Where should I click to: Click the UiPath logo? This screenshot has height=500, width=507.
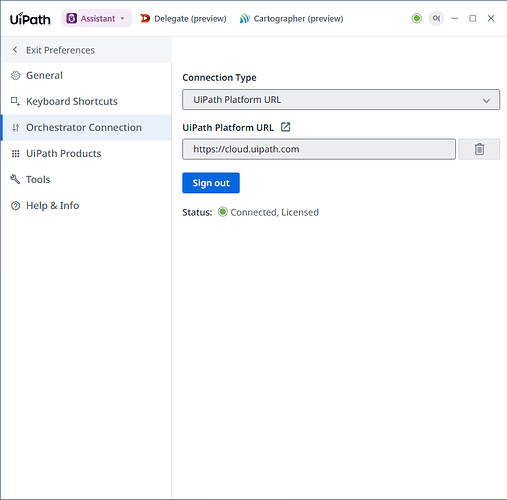coord(30,19)
